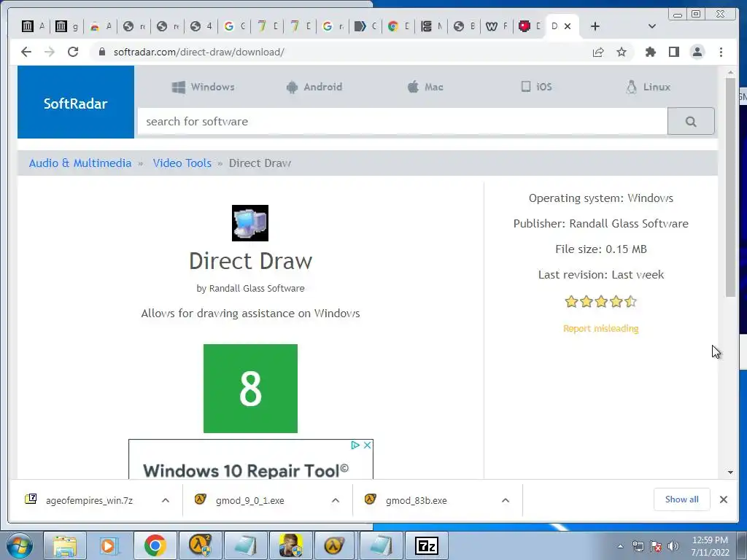Bookmark this page with the star

click(622, 52)
